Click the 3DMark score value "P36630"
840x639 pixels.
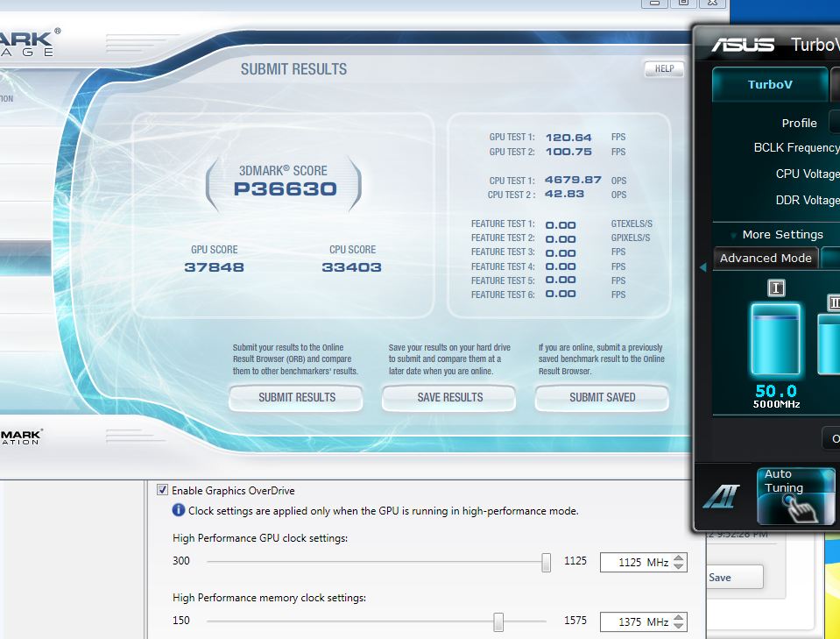coord(285,188)
